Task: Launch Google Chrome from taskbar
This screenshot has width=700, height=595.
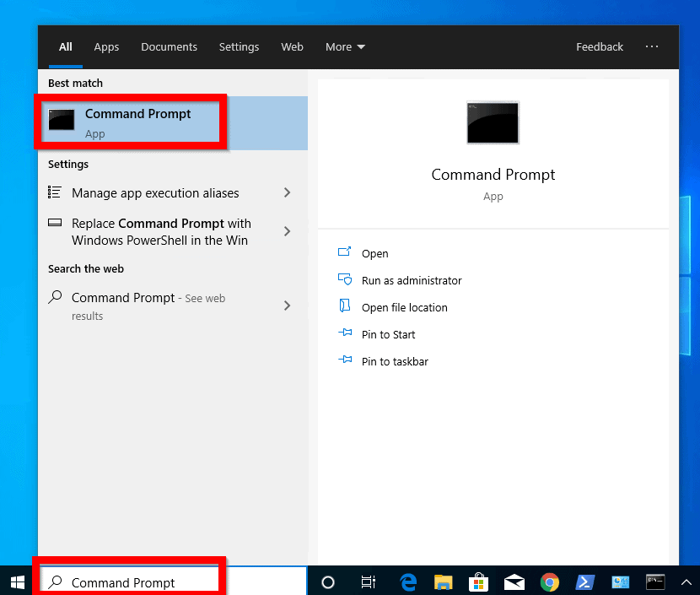Action: pyautogui.click(x=550, y=582)
